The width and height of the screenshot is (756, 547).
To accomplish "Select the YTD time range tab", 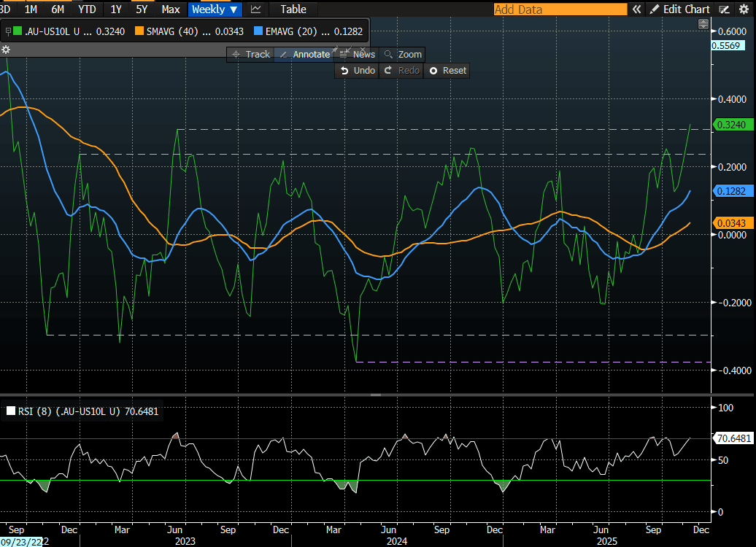I will click(87, 9).
